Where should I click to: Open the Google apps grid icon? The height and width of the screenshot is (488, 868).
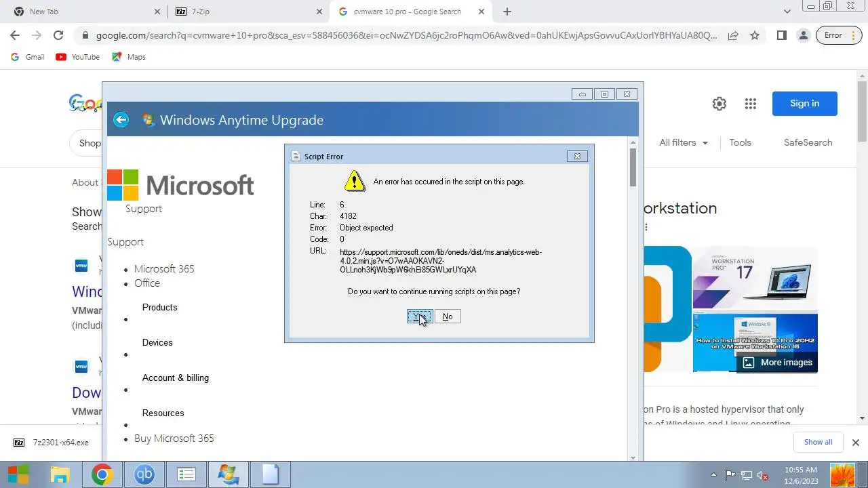[750, 104]
